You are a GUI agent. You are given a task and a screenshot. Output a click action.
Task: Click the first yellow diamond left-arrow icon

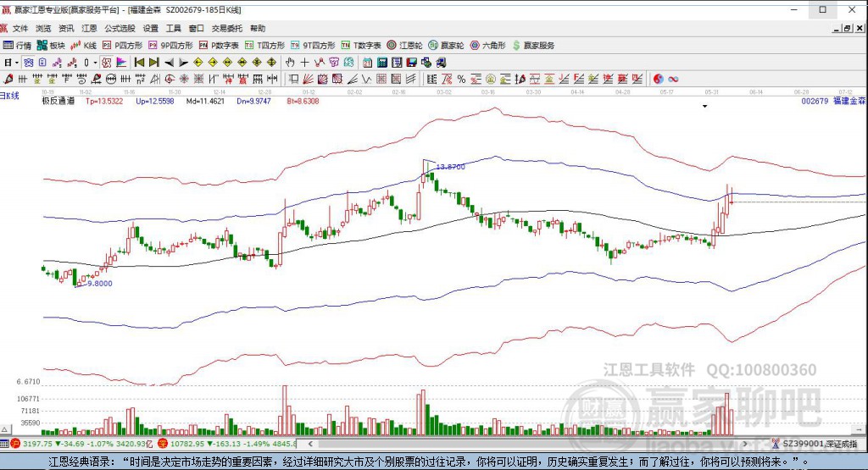(198, 63)
